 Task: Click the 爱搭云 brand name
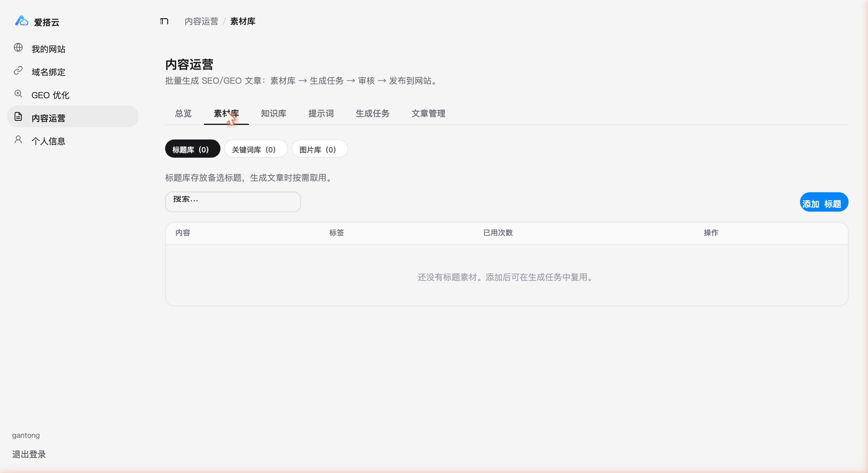(x=47, y=23)
